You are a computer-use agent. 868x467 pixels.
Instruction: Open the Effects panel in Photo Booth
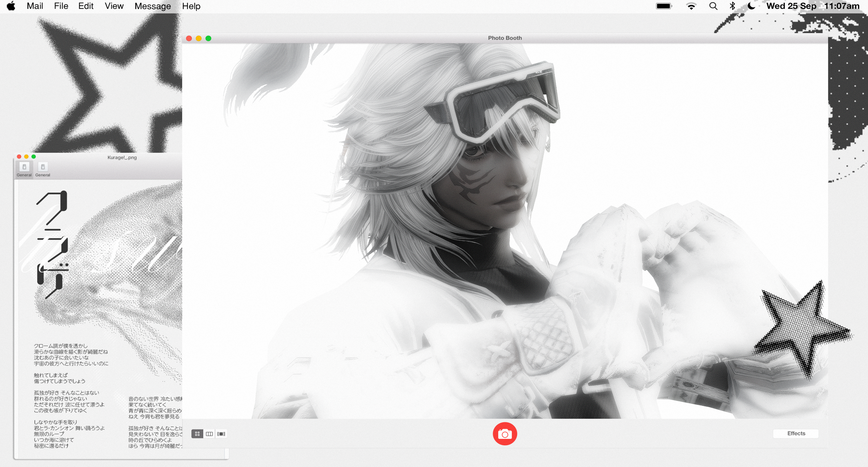(796, 433)
